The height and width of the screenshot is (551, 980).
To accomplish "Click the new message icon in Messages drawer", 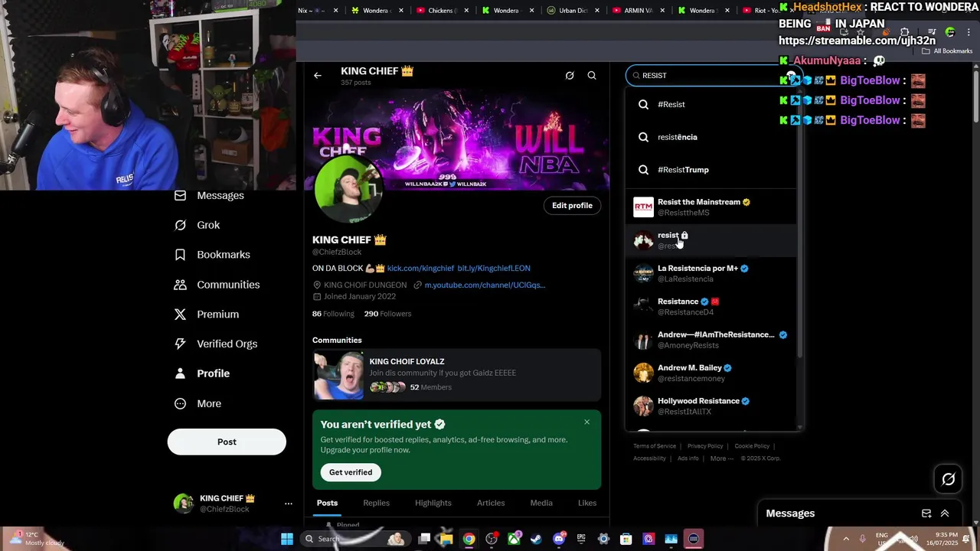I will (x=926, y=514).
